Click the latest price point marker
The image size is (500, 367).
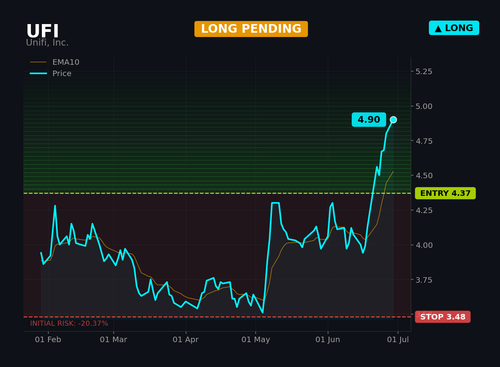393,120
